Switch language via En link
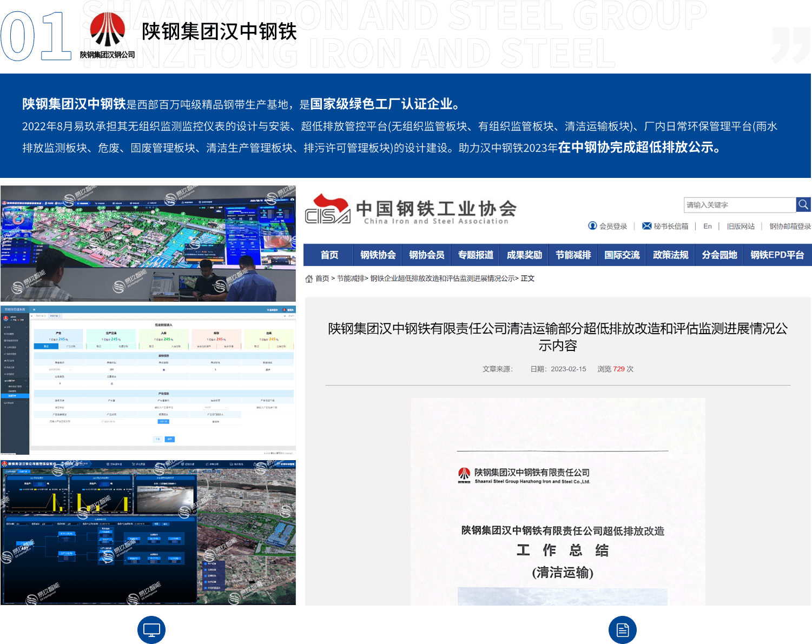 click(x=707, y=226)
